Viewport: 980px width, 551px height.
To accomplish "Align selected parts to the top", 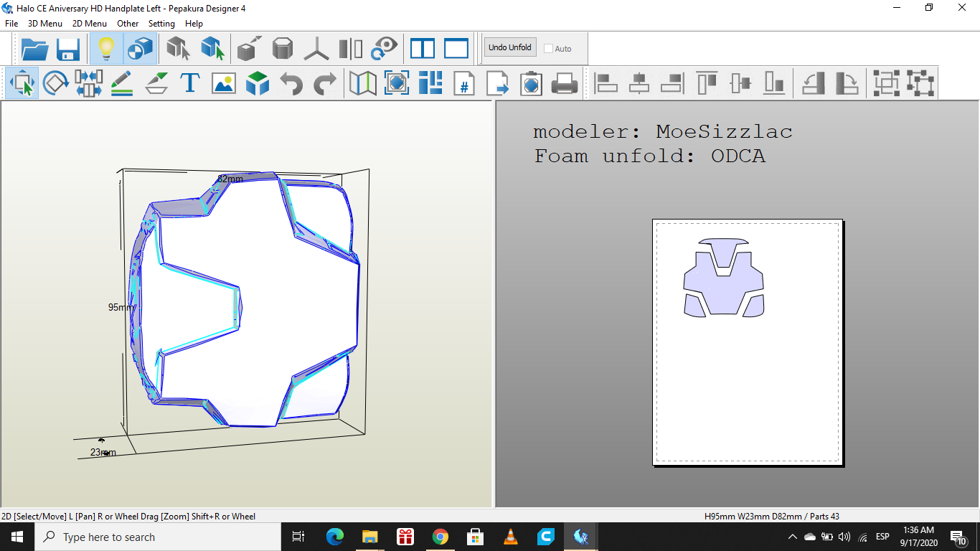I will coord(707,83).
